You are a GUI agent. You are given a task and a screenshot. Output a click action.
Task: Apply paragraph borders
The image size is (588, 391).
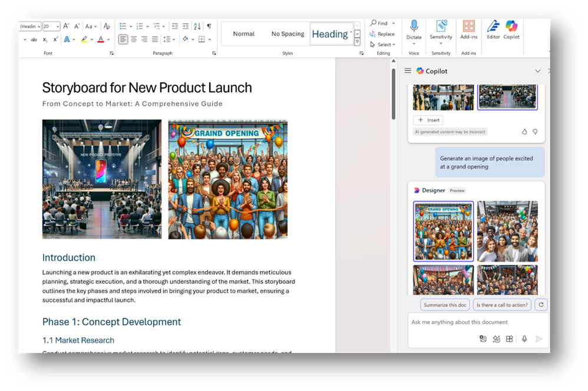pos(201,40)
